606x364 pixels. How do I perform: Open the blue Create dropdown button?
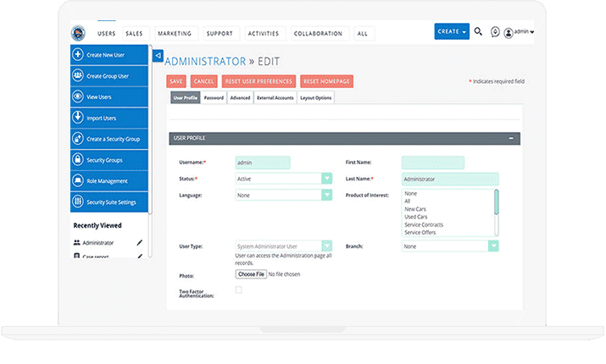452,32
